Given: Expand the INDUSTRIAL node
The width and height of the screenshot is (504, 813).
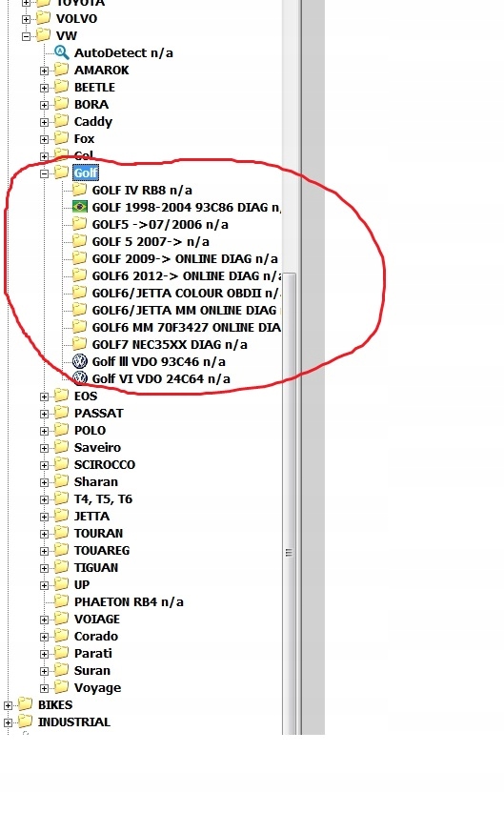Looking at the screenshot, I should tap(8, 722).
